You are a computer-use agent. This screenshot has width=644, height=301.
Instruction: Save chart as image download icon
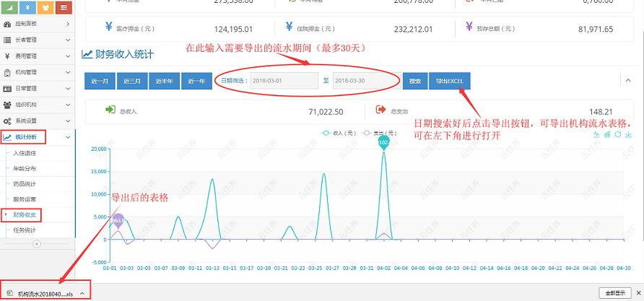[628, 134]
